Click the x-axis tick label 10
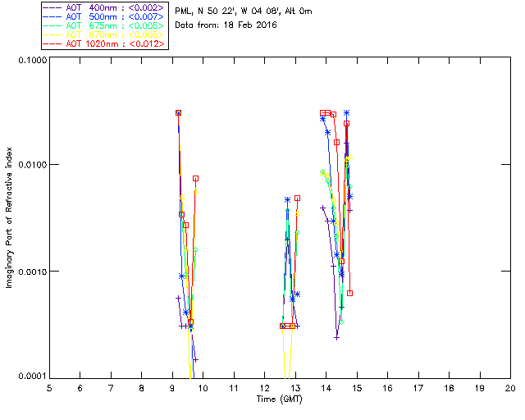The height and width of the screenshot is (420, 525). click(203, 388)
